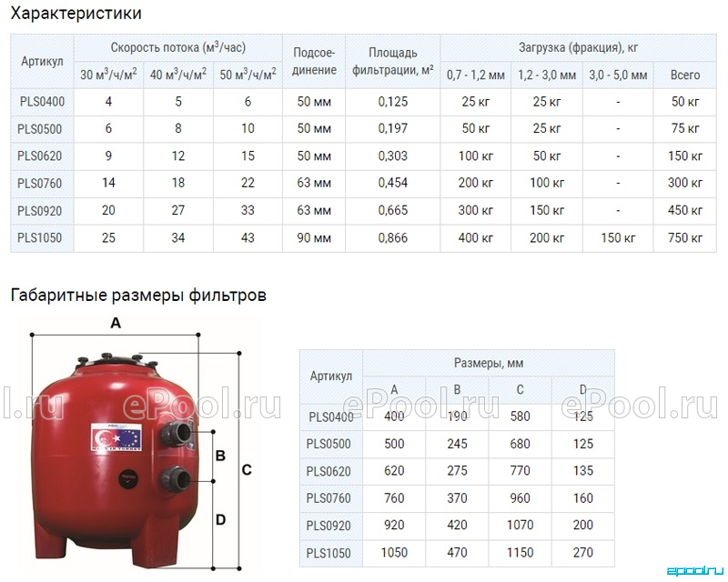Screen dimensions: 728x582
Task: Click the 'Площадь фильтрации, м²' header
Action: (x=393, y=61)
